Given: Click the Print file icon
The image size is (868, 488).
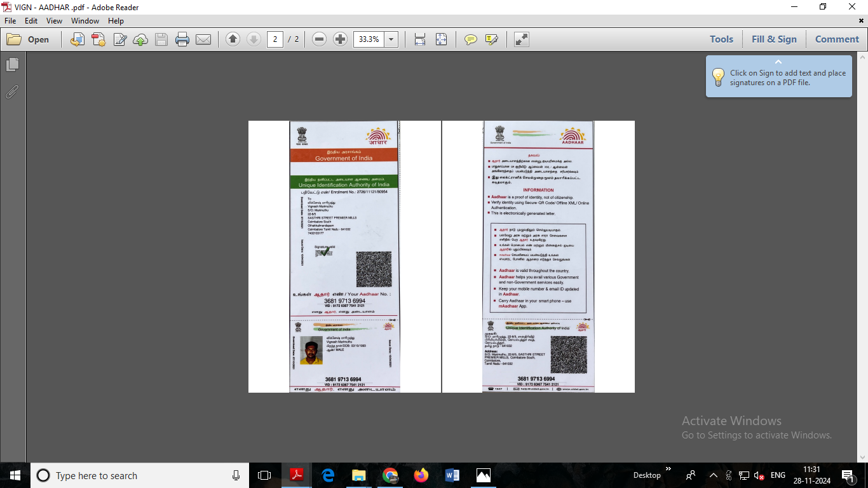Looking at the screenshot, I should pyautogui.click(x=182, y=39).
